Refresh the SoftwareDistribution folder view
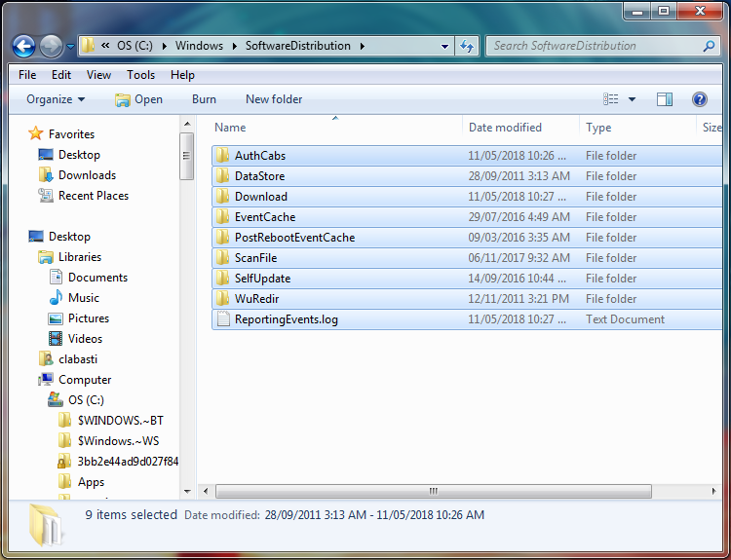The image size is (731, 560). (x=467, y=46)
